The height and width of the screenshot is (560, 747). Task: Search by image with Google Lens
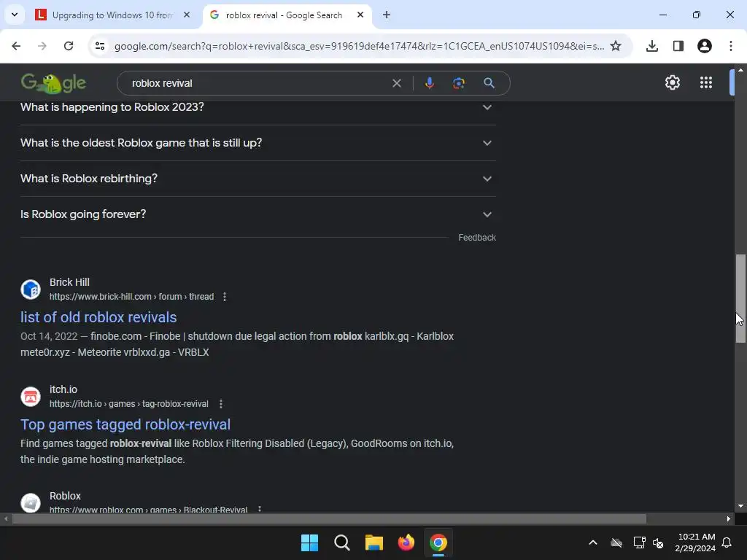pyautogui.click(x=459, y=83)
